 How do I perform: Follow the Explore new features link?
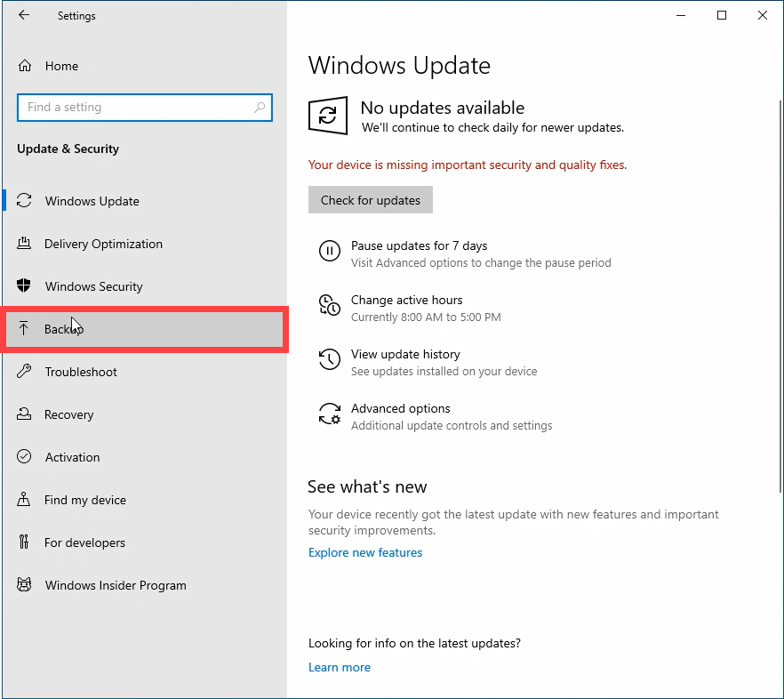tap(365, 552)
